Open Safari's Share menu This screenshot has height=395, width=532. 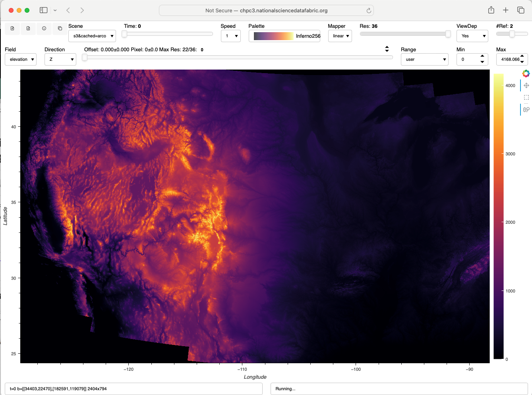click(x=491, y=10)
